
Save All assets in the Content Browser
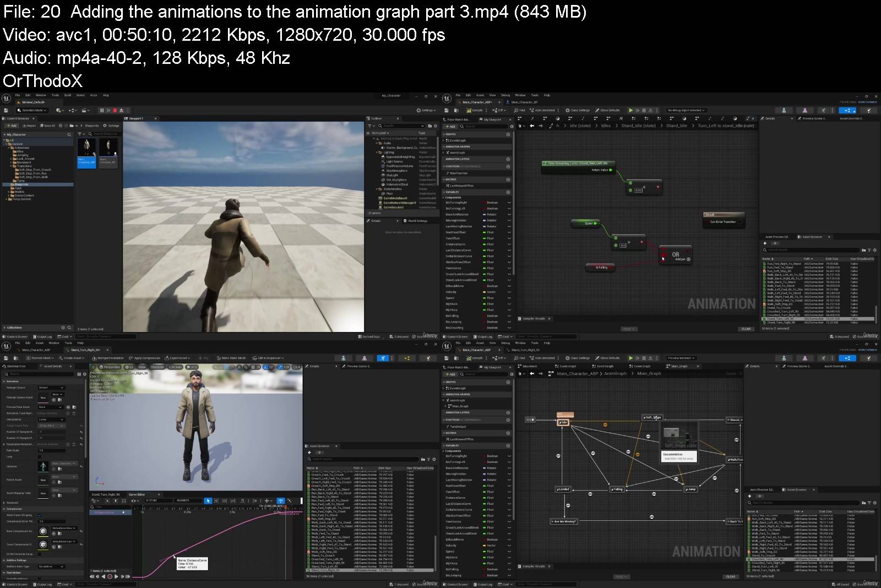click(x=47, y=125)
